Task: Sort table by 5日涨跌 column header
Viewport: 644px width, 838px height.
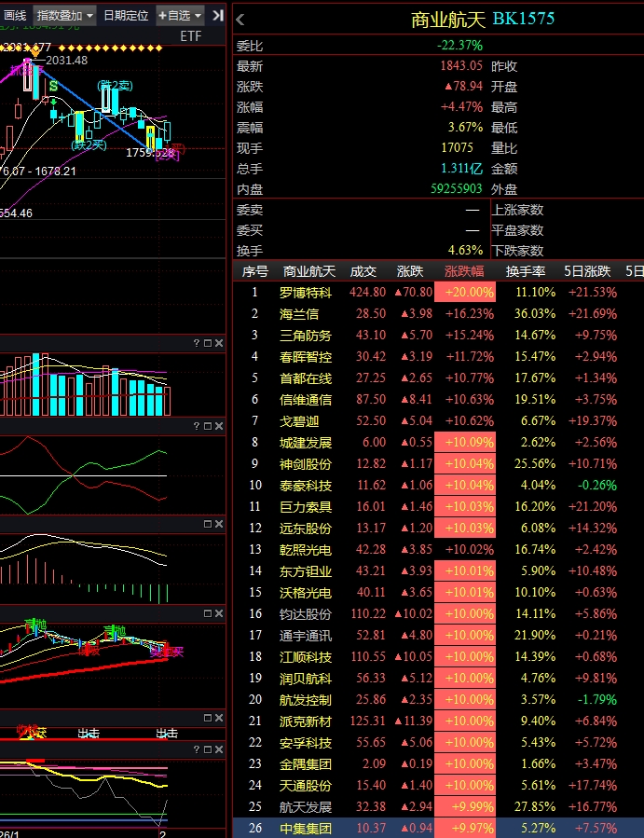Action: click(587, 271)
